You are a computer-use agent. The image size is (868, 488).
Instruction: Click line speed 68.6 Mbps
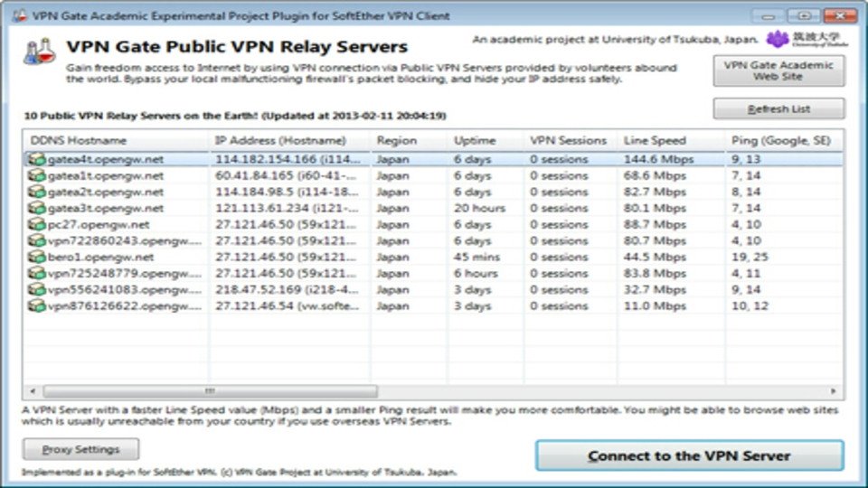(x=655, y=176)
